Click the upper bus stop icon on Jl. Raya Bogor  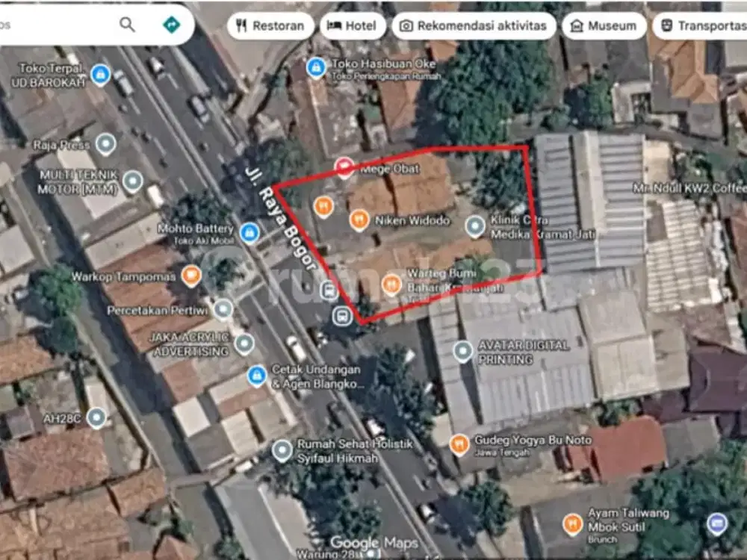pyautogui.click(x=329, y=290)
